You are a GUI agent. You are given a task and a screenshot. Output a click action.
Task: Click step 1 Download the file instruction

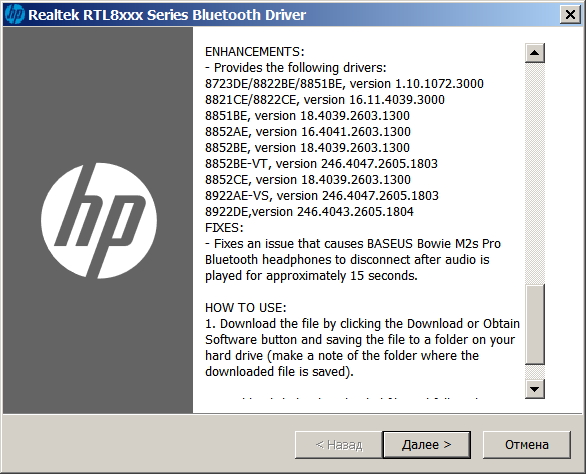(362, 348)
